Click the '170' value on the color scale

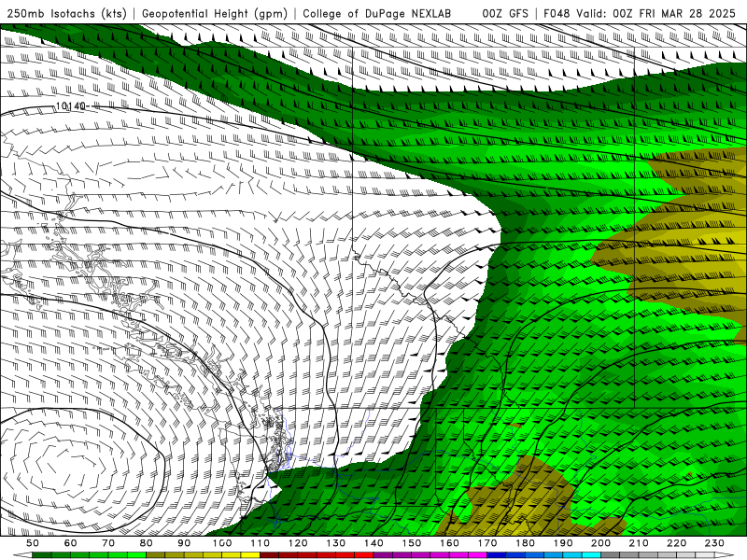point(487,543)
